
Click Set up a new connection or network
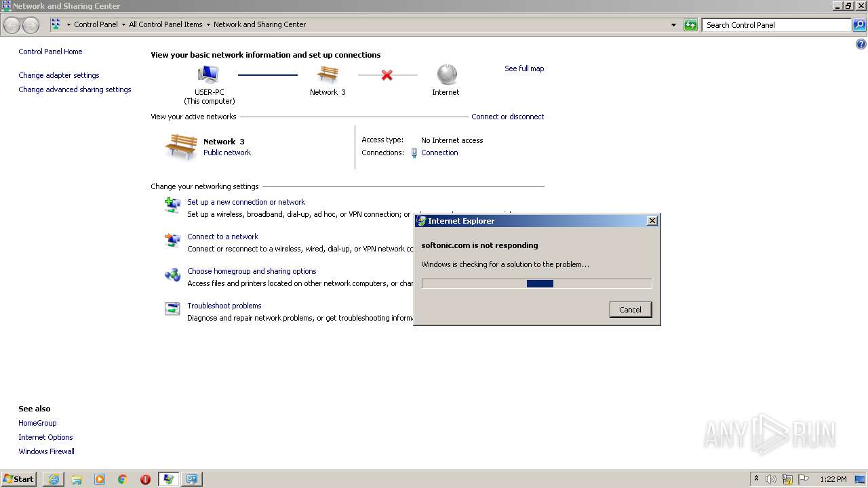pos(246,202)
